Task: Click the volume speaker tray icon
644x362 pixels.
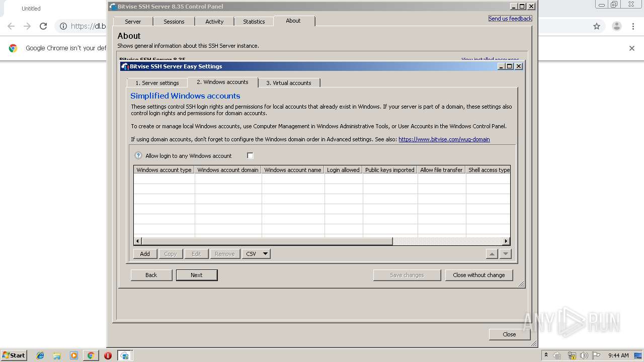Action: pyautogui.click(x=584, y=355)
